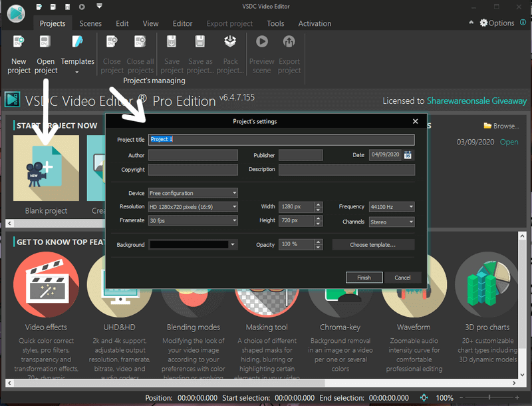Click the Open link next to 03/09/2020

[x=509, y=142]
